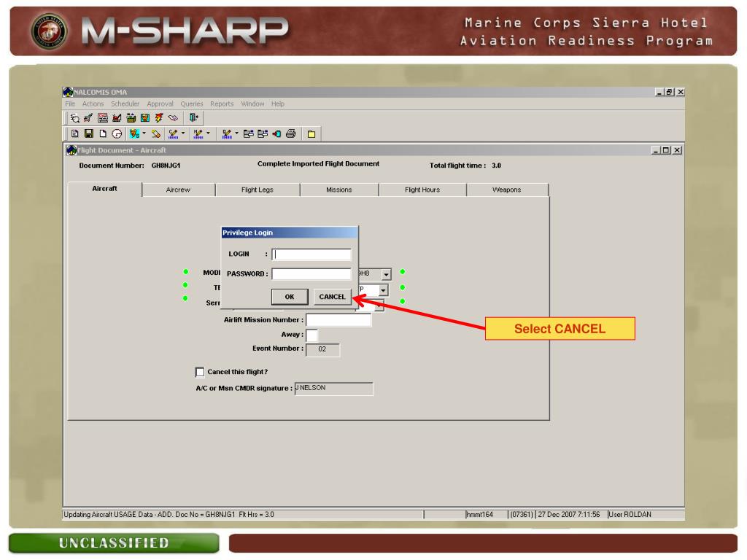Image resolution: width=747 pixels, height=560 pixels.
Task: Switch to the Missions tab
Action: (338, 190)
